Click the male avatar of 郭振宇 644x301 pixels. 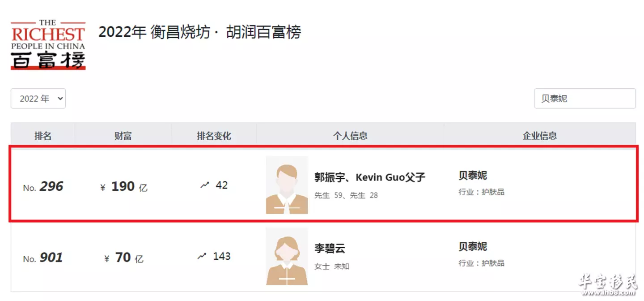287,185
